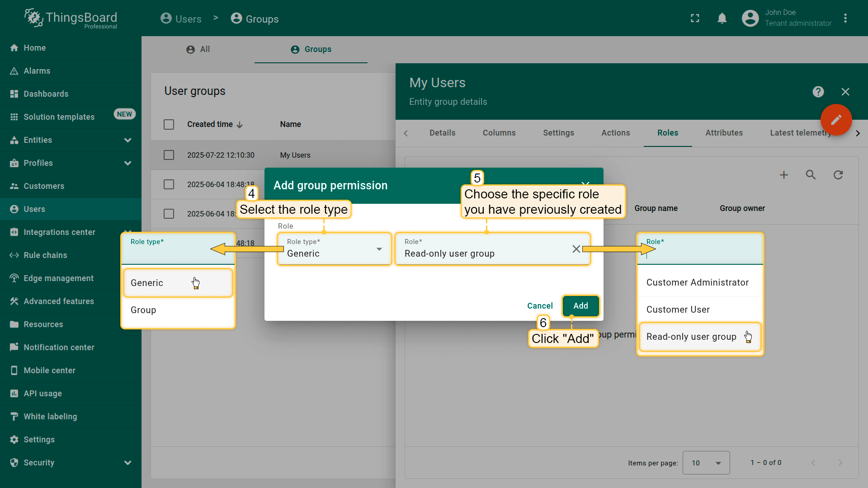Click the Add button
868x488 pixels.
pyautogui.click(x=580, y=306)
